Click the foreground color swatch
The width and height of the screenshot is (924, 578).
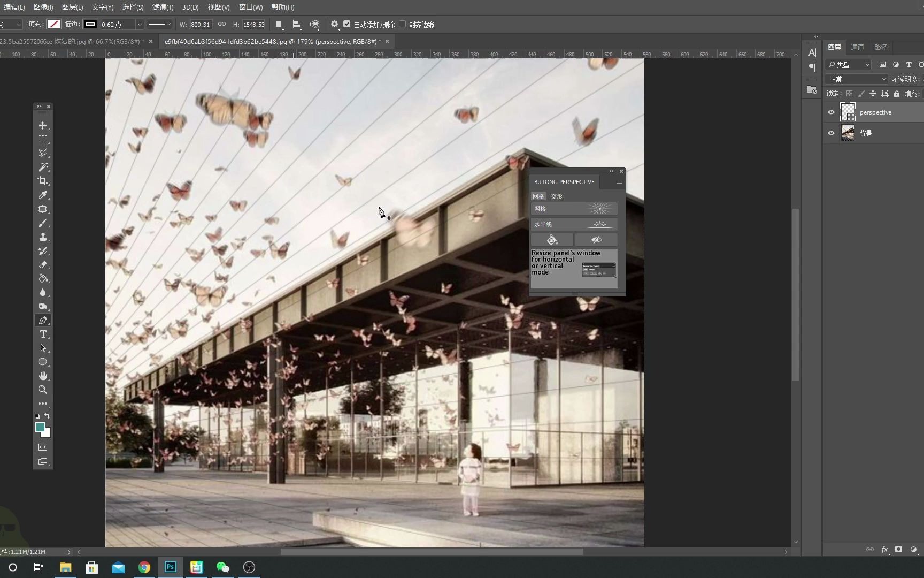[x=40, y=427]
